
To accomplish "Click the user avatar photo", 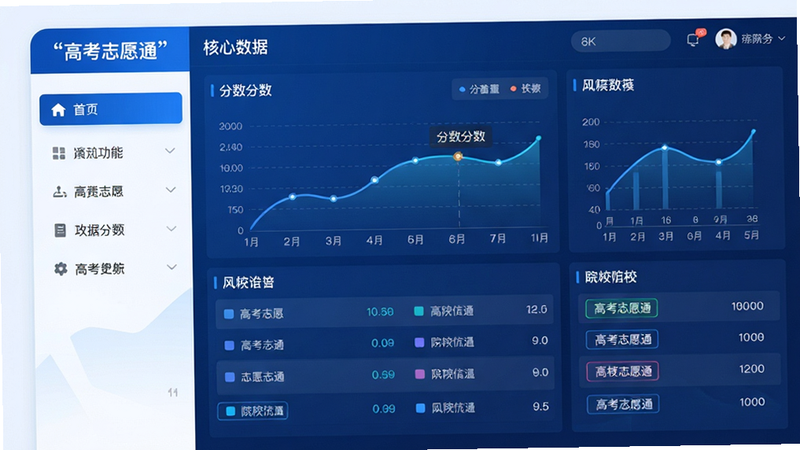I will pyautogui.click(x=726, y=39).
